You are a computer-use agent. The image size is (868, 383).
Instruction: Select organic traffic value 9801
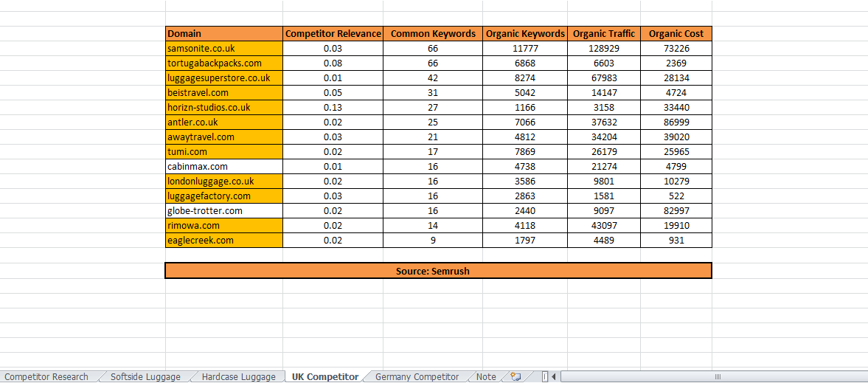[604, 182]
